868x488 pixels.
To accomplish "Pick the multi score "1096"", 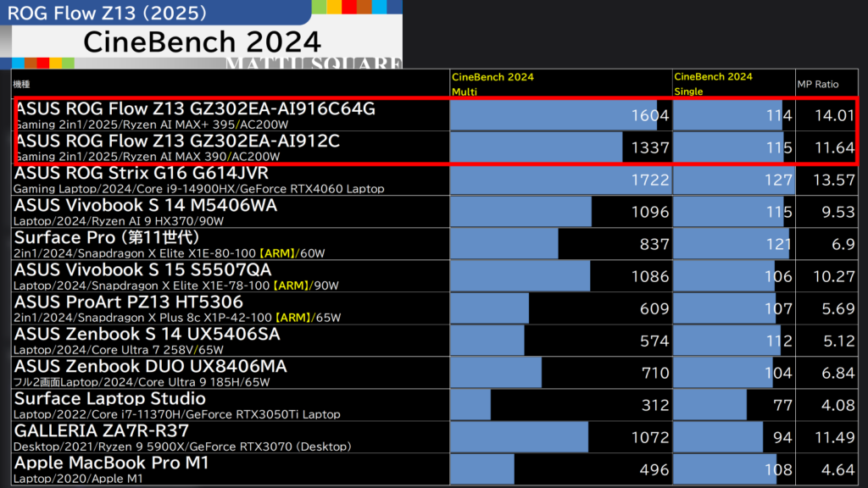I will tap(650, 212).
